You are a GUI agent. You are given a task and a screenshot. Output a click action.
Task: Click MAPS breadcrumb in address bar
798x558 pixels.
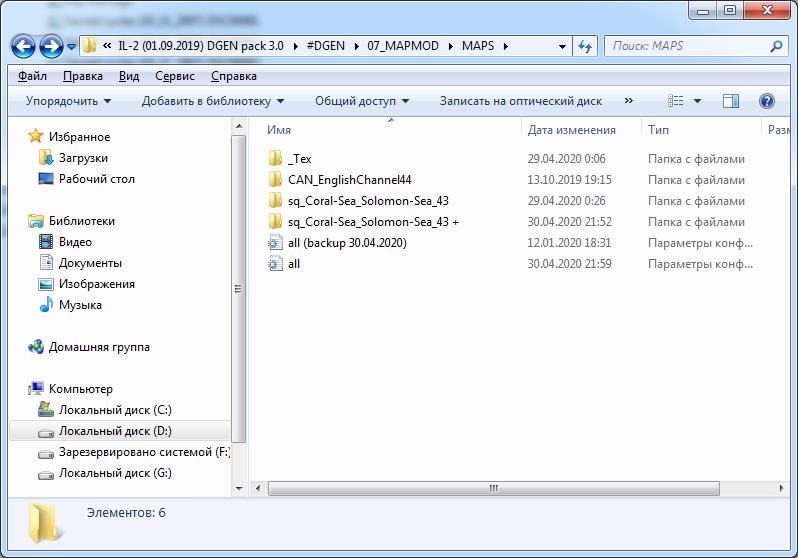(478, 46)
